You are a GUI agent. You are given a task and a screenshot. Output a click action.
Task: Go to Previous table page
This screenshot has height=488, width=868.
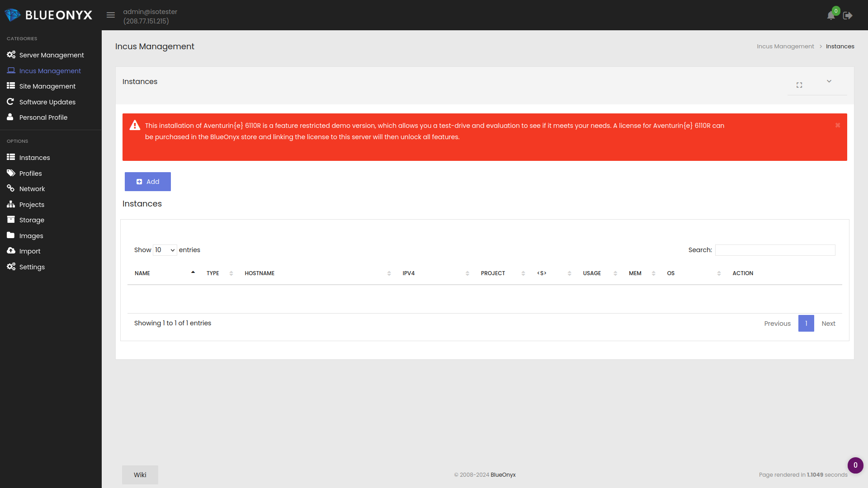(x=778, y=324)
